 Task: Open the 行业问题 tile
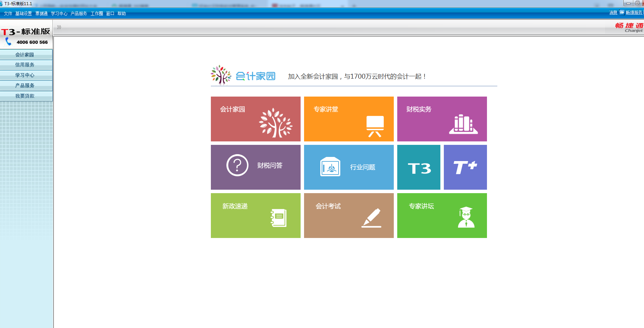coord(349,167)
